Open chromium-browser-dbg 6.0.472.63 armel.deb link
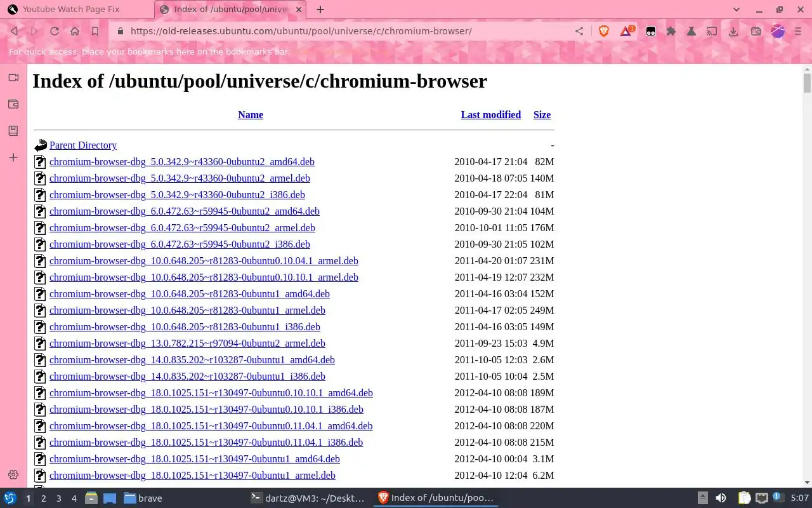The width and height of the screenshot is (812, 508). tap(182, 228)
